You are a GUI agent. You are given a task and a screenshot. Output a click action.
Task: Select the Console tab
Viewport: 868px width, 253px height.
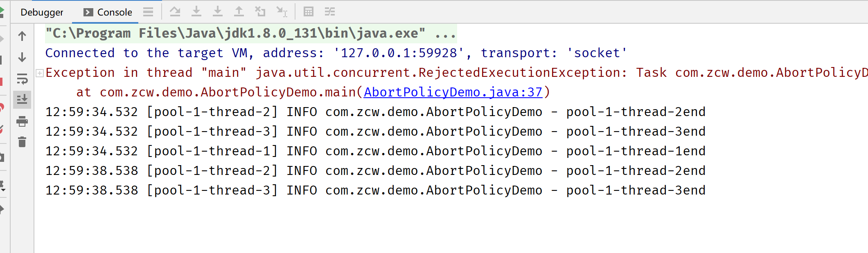pos(108,12)
